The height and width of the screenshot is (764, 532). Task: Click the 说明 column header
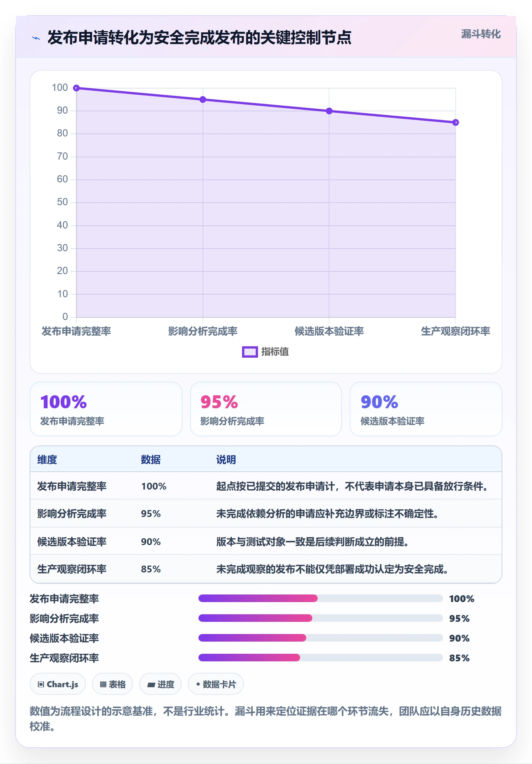pos(226,460)
